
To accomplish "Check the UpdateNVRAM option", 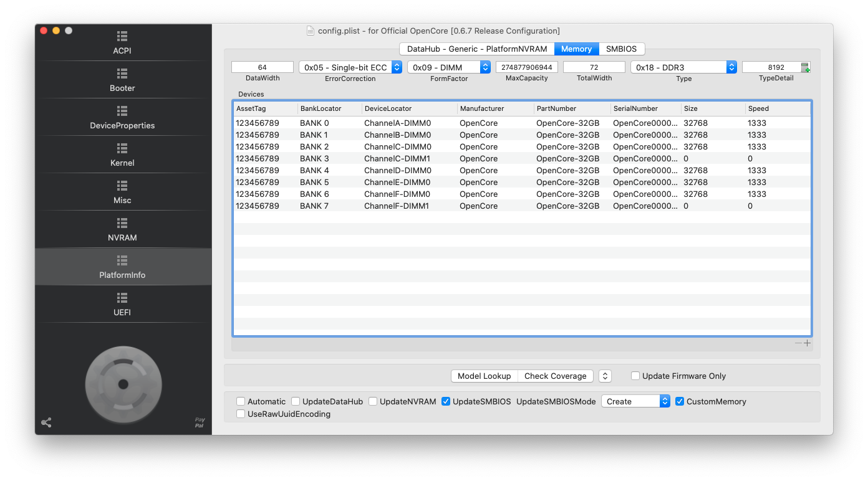I will (x=373, y=401).
